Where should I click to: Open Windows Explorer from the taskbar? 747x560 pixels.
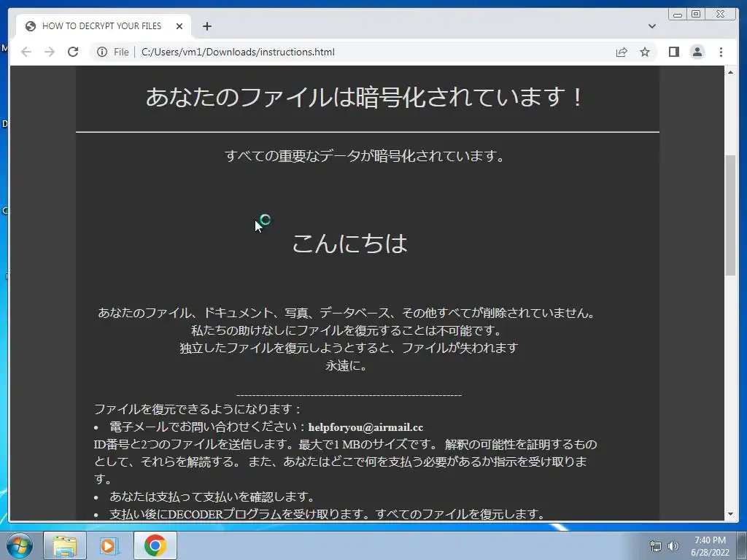tap(65, 545)
